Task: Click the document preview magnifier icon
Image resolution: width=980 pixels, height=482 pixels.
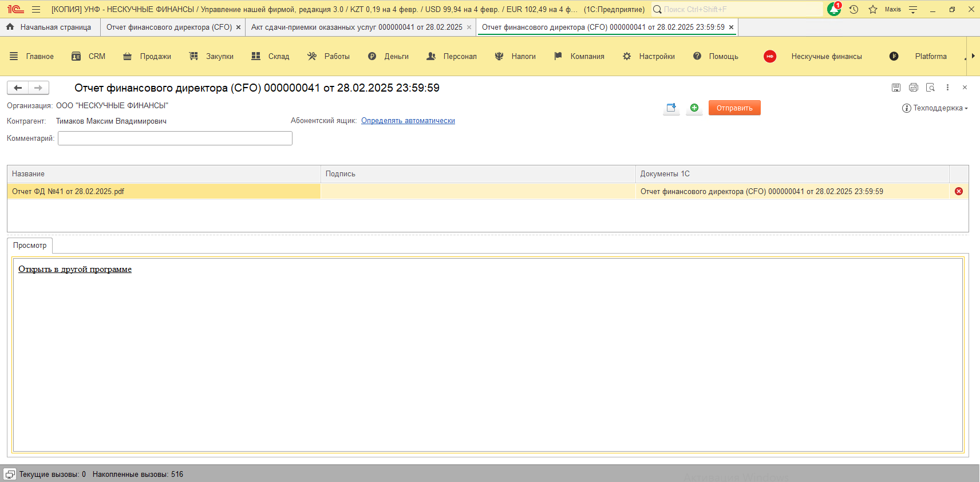Action: coord(931,88)
